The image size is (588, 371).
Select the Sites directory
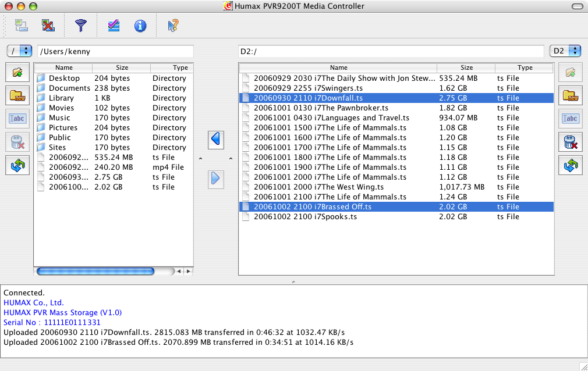[114, 148]
